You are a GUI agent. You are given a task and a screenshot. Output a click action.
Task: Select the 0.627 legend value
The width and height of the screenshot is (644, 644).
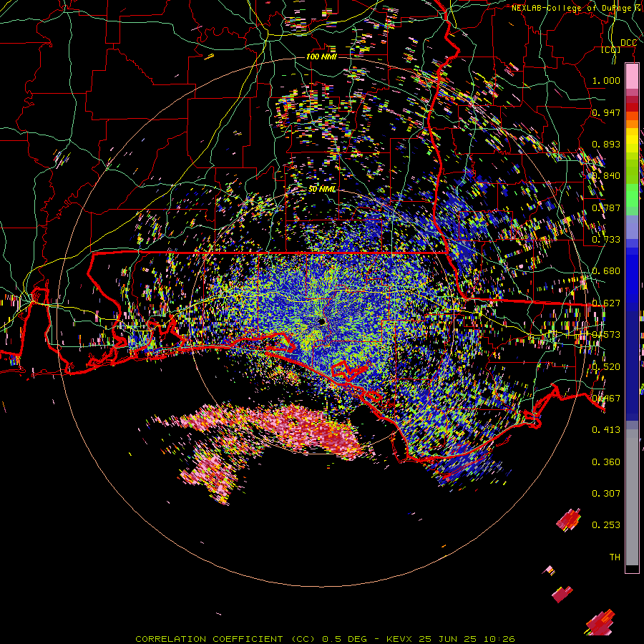pyautogui.click(x=606, y=303)
